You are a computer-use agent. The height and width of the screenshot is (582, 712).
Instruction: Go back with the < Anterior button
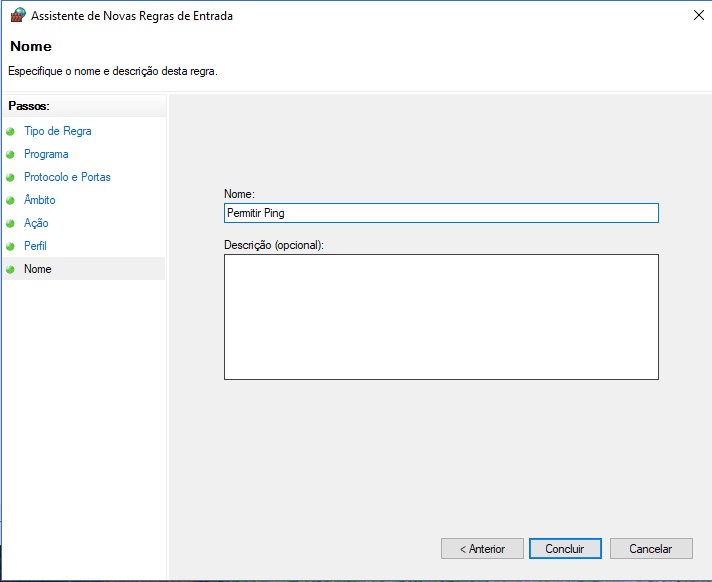pyautogui.click(x=482, y=548)
